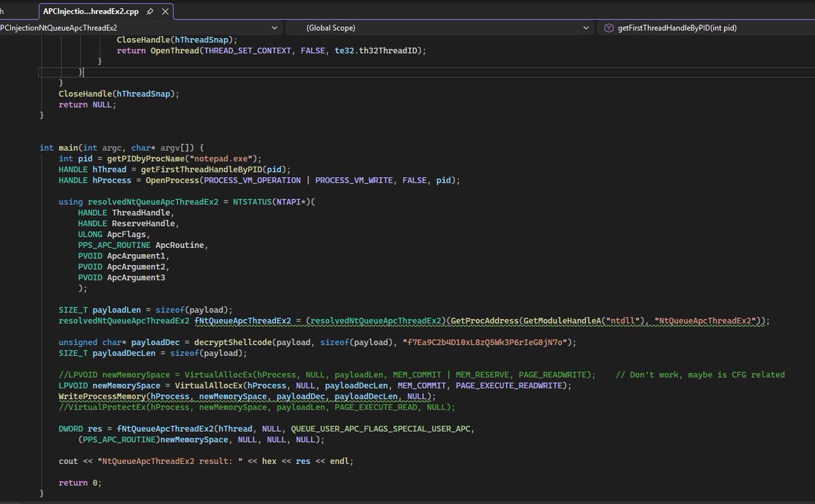Open the APCInjectionNtQueueApcThreadEx2 project dropdown
The width and height of the screenshot is (815, 504).
pos(141,28)
